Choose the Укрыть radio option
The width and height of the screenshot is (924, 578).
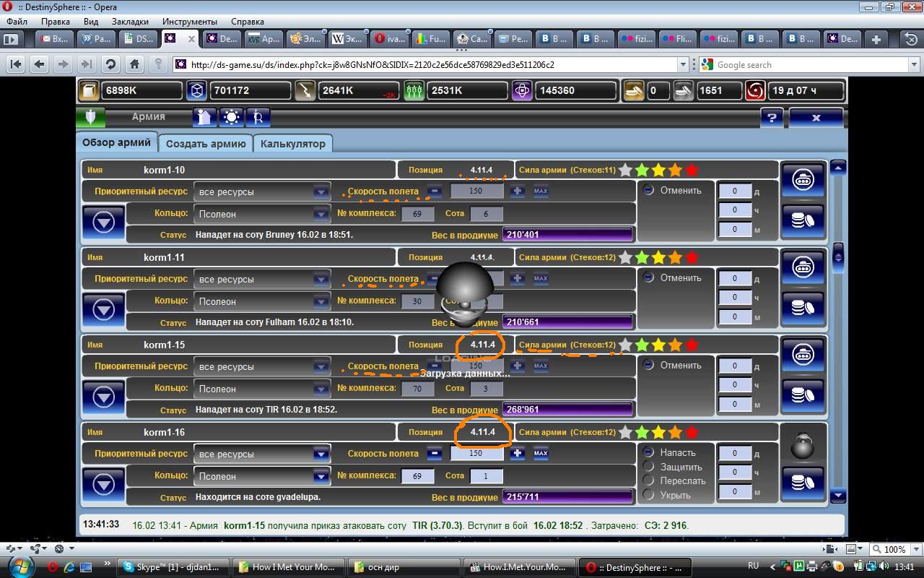point(648,495)
